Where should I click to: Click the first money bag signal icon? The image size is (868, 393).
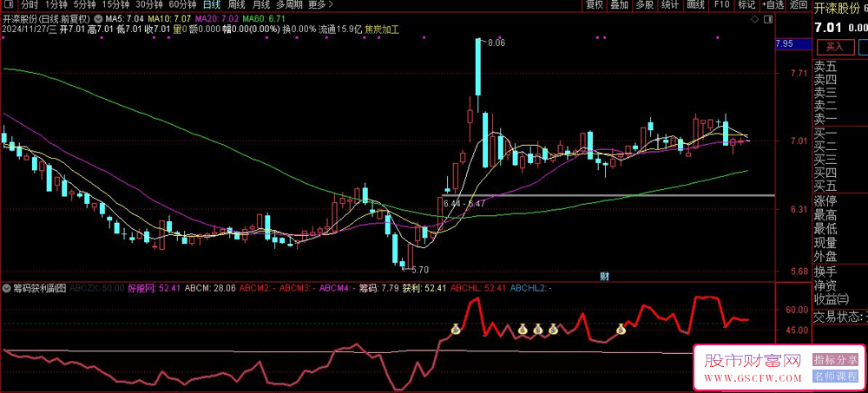coord(455,330)
